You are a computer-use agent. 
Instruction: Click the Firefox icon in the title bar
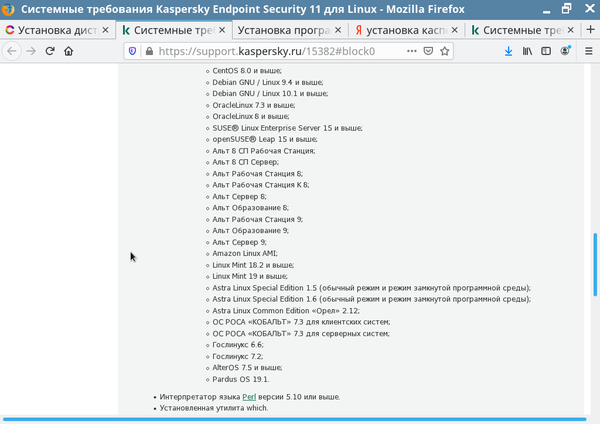[x=8, y=9]
